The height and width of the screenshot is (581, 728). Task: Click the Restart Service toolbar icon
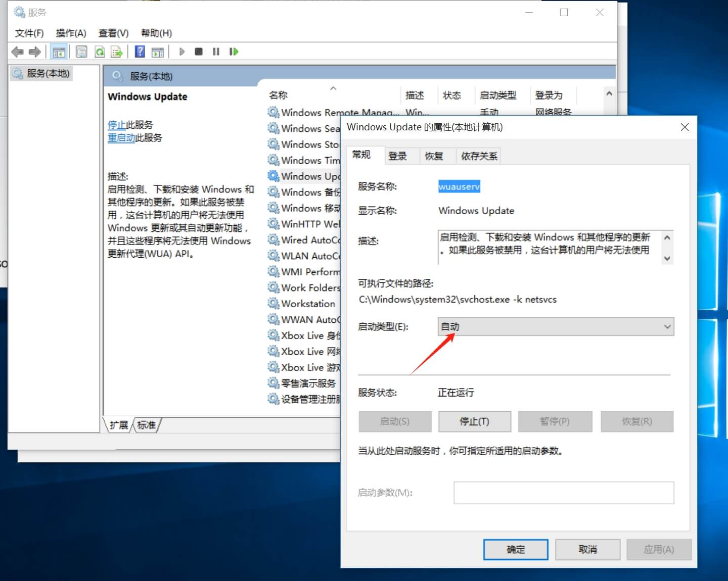234,52
